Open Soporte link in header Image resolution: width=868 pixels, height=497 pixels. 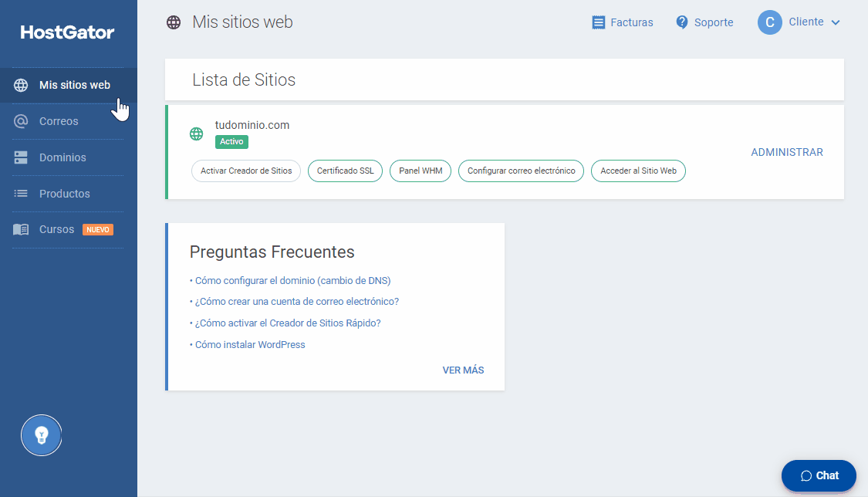(x=714, y=22)
